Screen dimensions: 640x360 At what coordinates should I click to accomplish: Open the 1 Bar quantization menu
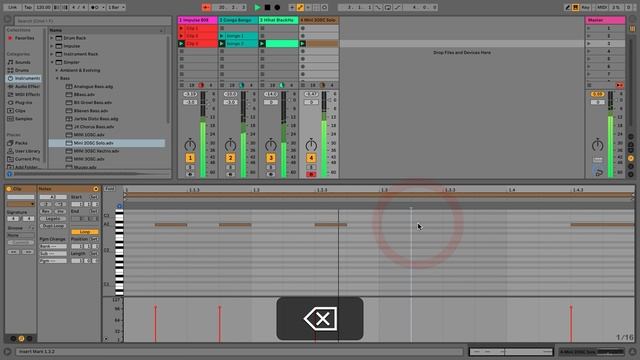pyautogui.click(x=116, y=7)
